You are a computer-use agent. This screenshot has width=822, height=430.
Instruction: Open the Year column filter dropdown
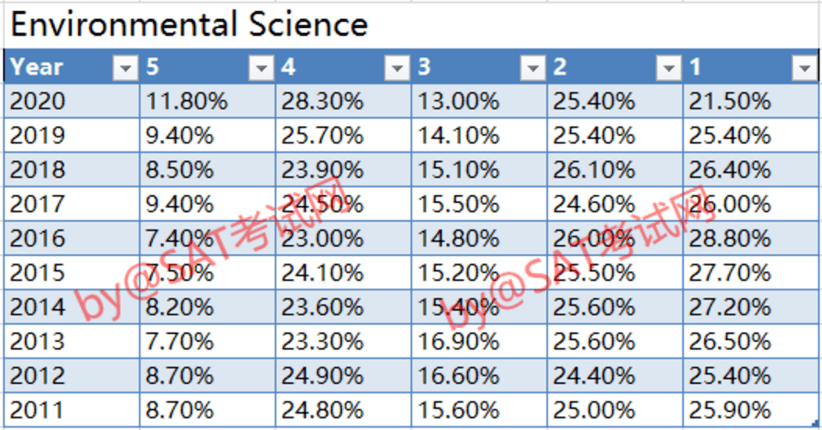[x=124, y=68]
